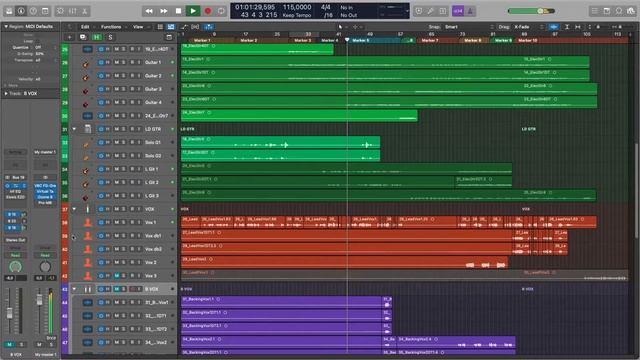Open the List Editors

click(595, 11)
